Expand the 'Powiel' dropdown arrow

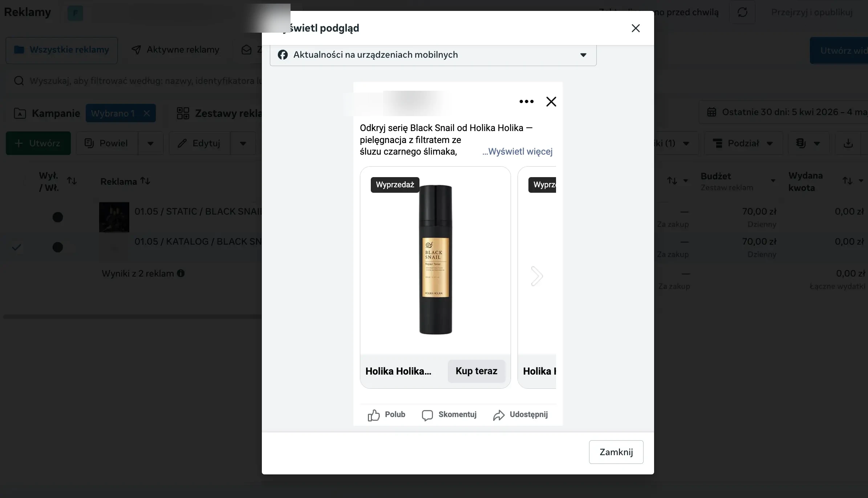click(150, 143)
